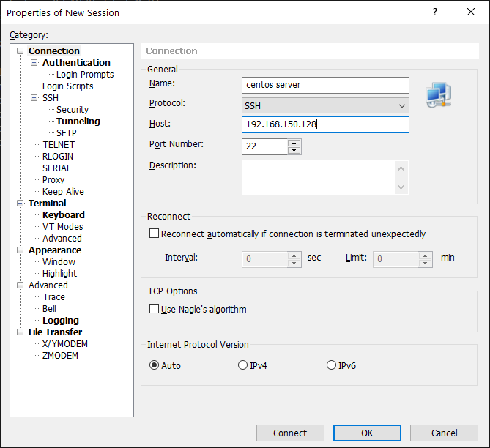Select Connection in the category tree
Screen dimensions: 490x448
[54, 51]
